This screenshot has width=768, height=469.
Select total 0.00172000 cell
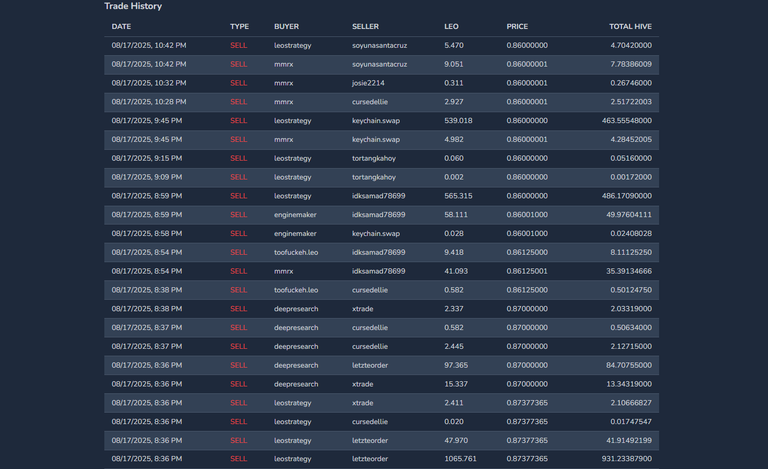point(631,177)
